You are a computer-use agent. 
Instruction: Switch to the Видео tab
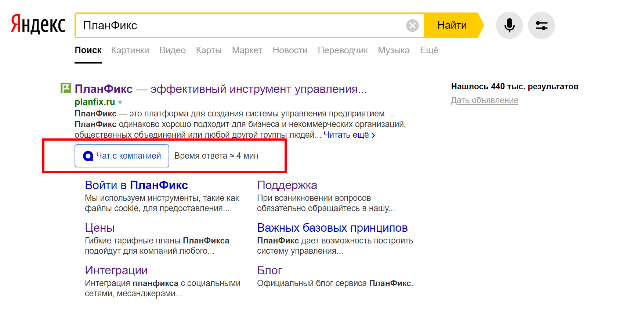tap(173, 50)
